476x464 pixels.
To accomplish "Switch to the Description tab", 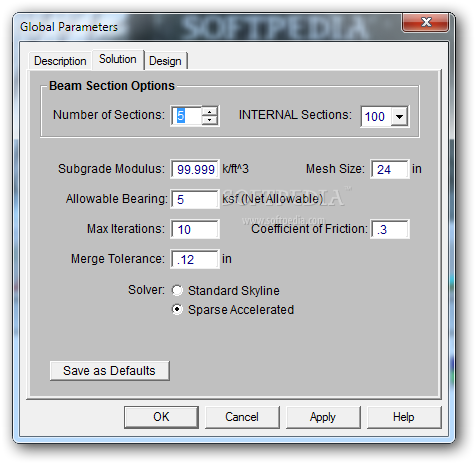I will click(60, 61).
